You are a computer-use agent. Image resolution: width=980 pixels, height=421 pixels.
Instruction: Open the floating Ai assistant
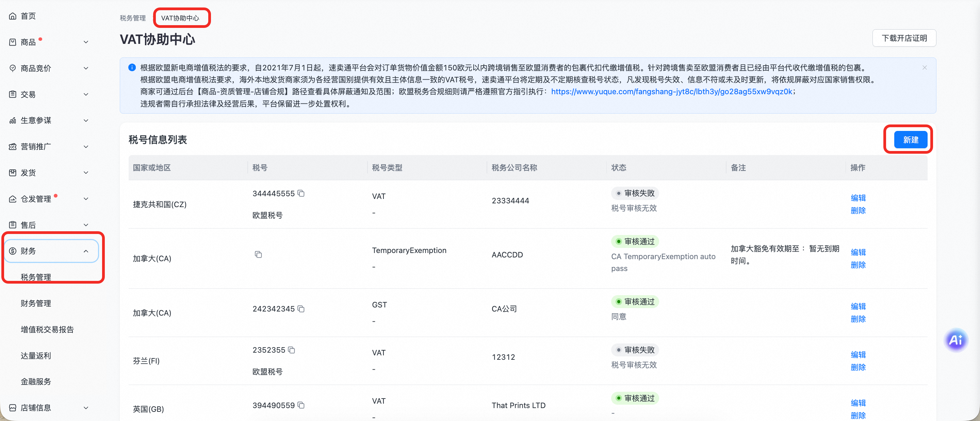955,340
